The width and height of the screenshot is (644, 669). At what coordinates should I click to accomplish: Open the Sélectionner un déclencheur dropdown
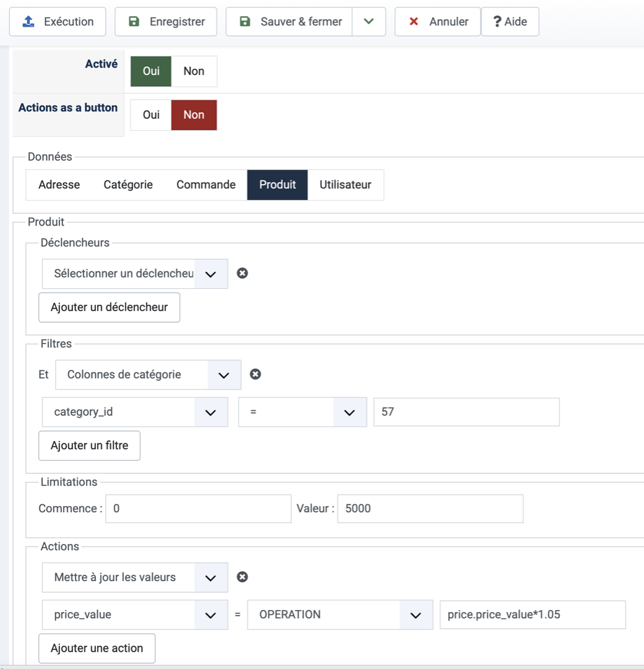tap(135, 273)
